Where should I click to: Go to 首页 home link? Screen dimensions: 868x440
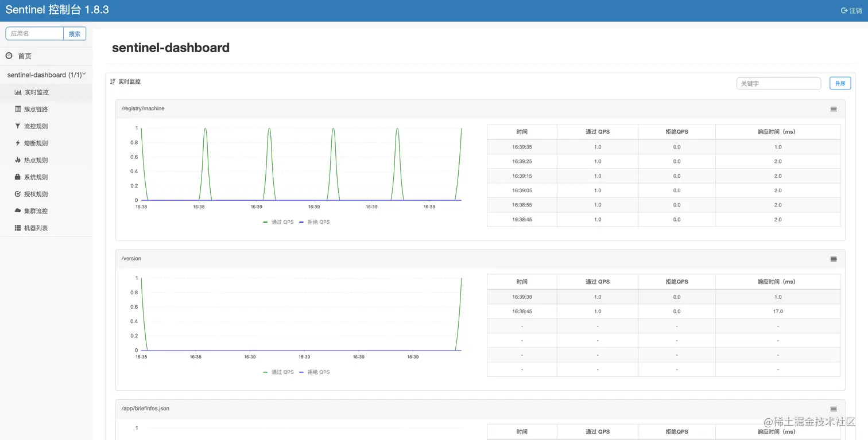46,56
